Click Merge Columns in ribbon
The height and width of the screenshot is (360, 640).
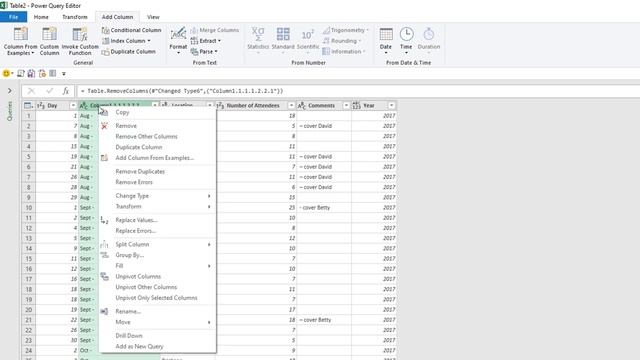tap(215, 30)
